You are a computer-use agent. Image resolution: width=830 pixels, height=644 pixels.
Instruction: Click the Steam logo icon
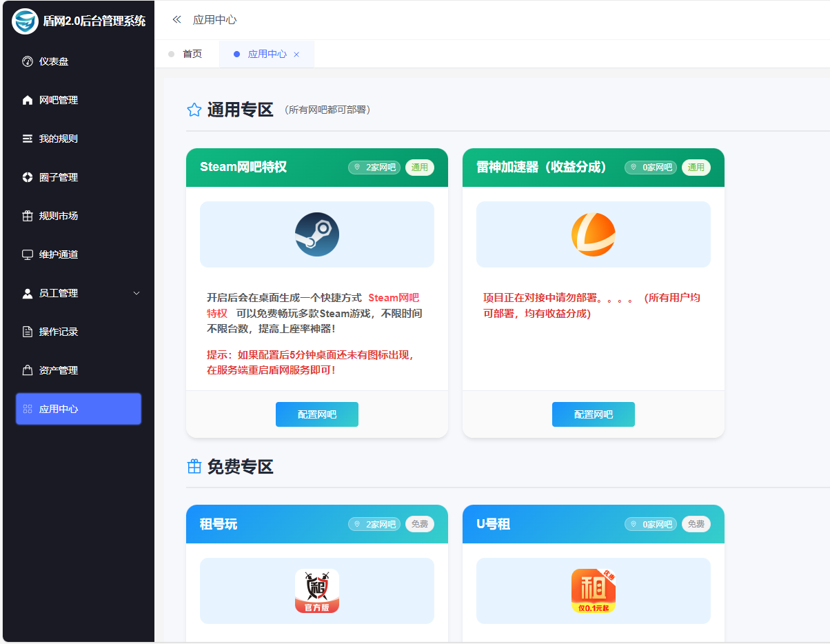[317, 234]
